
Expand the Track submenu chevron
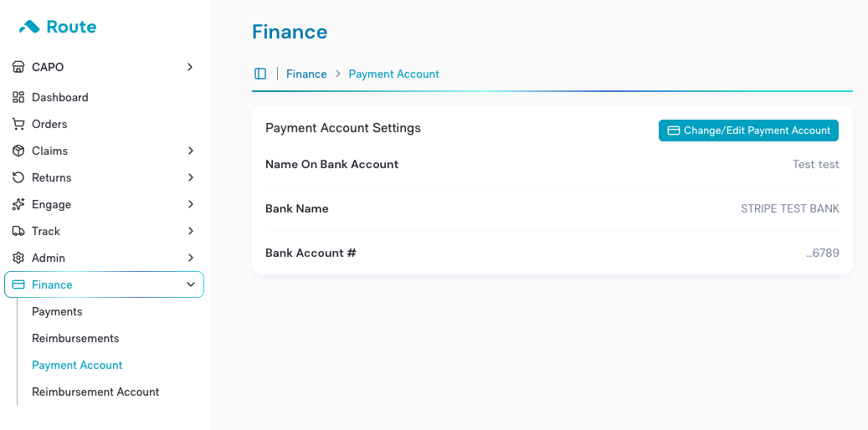191,231
